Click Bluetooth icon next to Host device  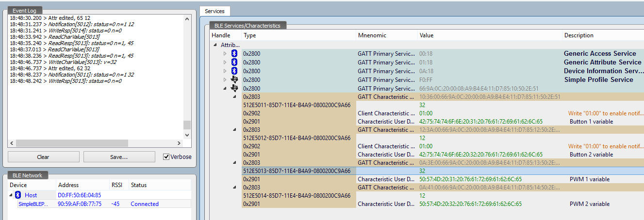tap(18, 195)
